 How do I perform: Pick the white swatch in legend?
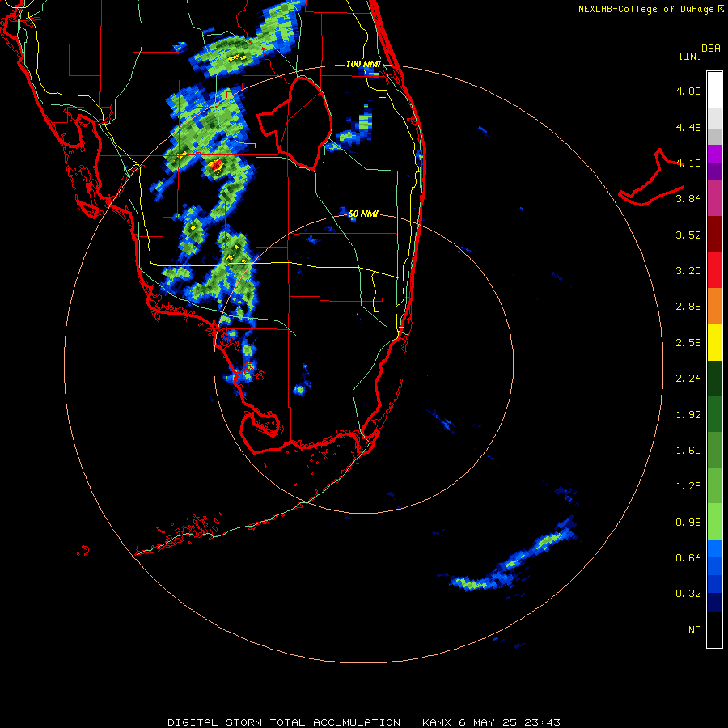(x=714, y=91)
